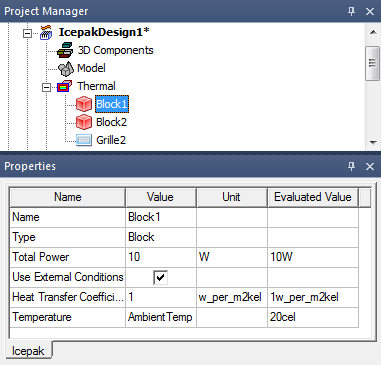Click the red cube icon beside Block2

84,122
